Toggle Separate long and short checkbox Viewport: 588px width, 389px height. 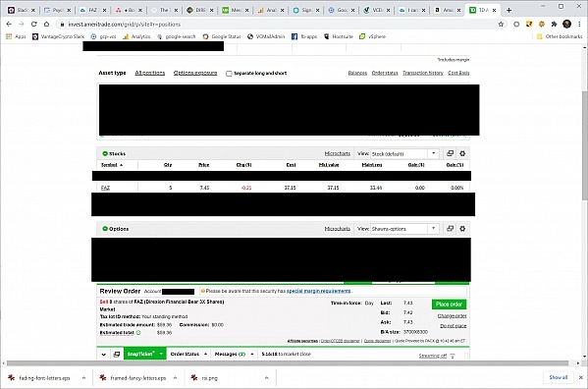point(229,74)
